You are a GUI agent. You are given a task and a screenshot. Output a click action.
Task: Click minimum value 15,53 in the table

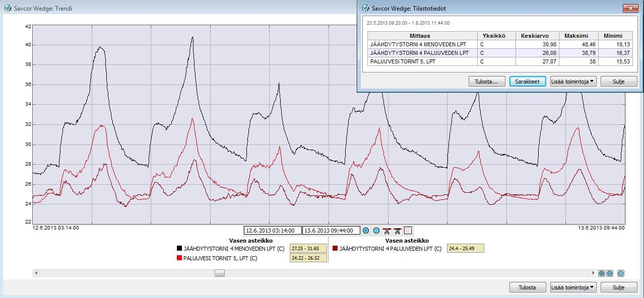pos(622,61)
